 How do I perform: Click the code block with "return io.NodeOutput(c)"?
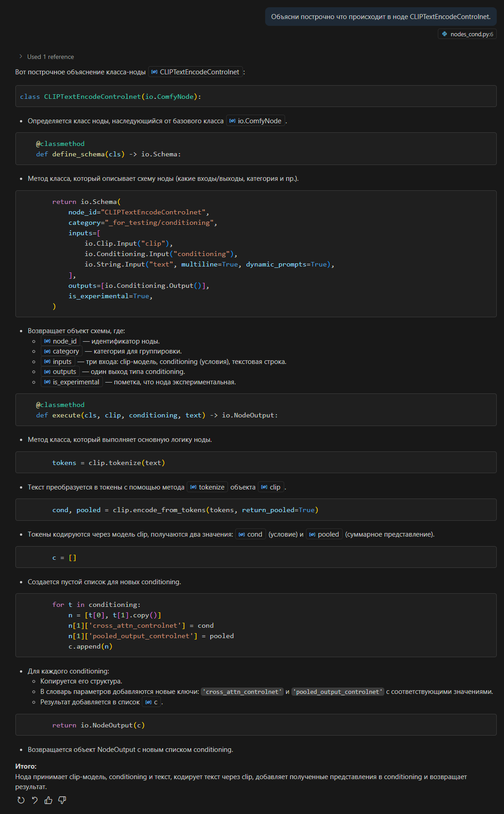pos(256,725)
